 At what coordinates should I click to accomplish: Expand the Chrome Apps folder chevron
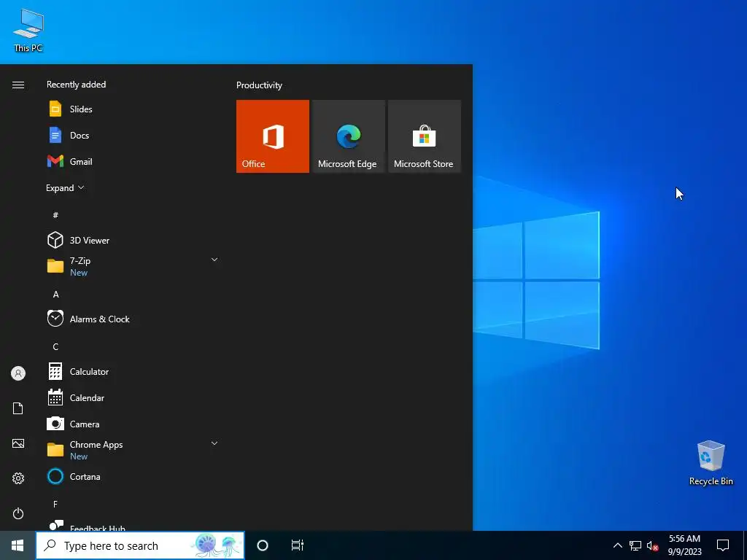[x=214, y=444]
